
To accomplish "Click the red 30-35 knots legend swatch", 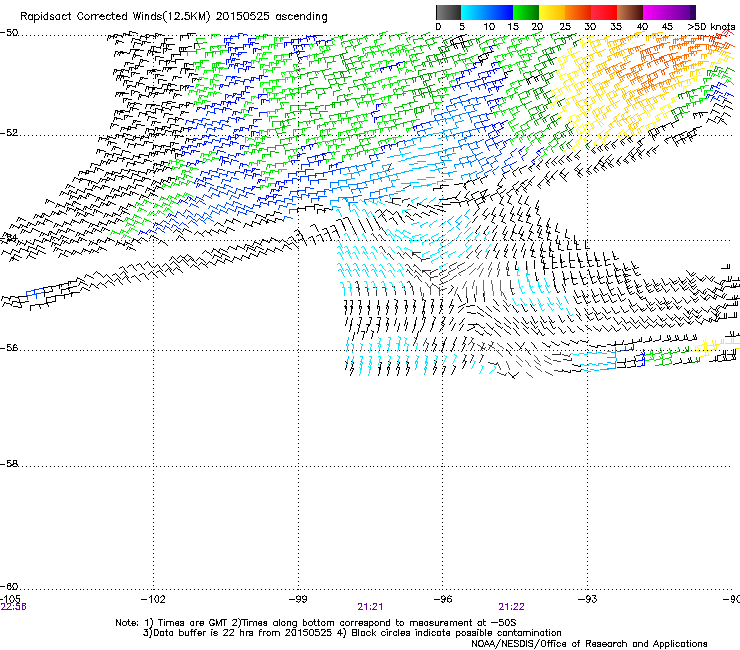I will (604, 12).
